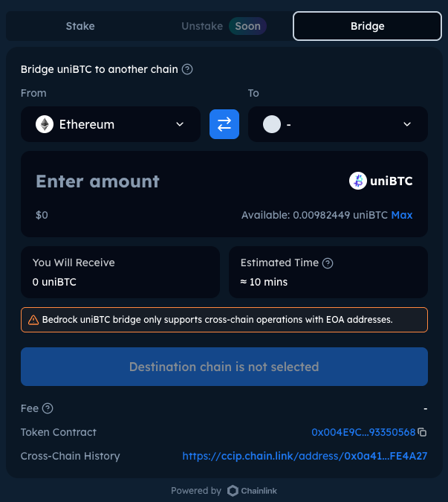Open the ccip.chain.link cross-chain history link
The image size is (448, 502).
point(305,456)
